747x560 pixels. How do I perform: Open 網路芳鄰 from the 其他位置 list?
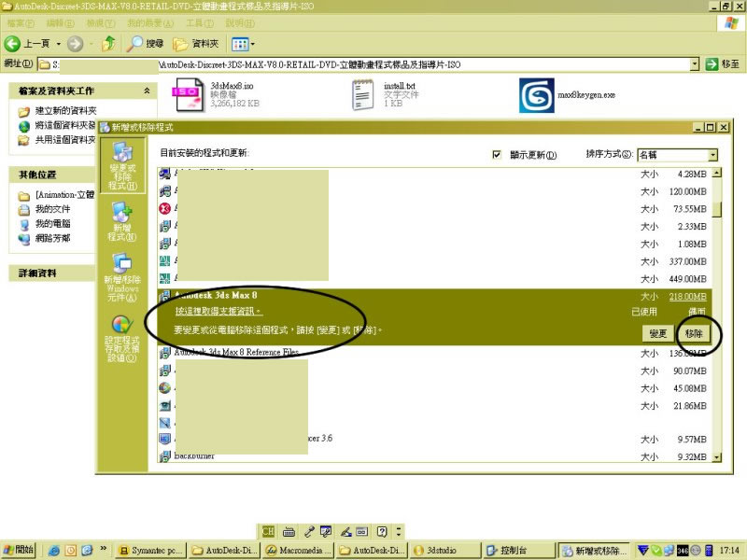point(52,238)
